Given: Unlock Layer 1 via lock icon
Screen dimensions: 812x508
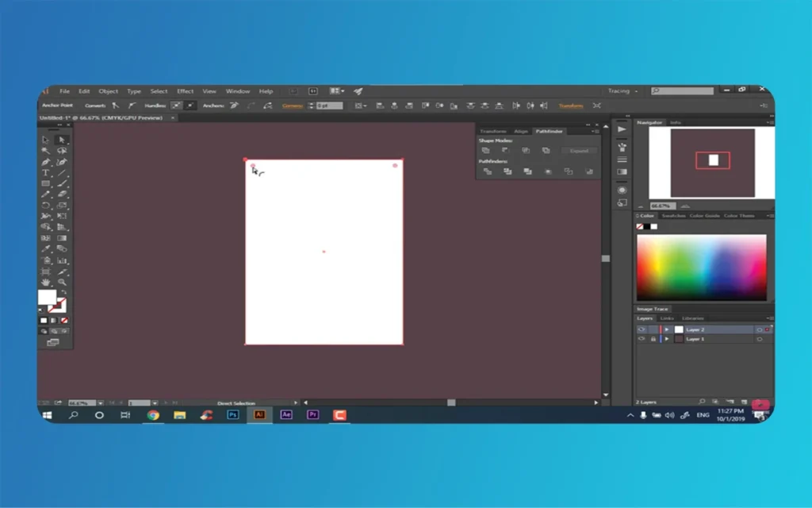Looking at the screenshot, I should pos(653,339).
